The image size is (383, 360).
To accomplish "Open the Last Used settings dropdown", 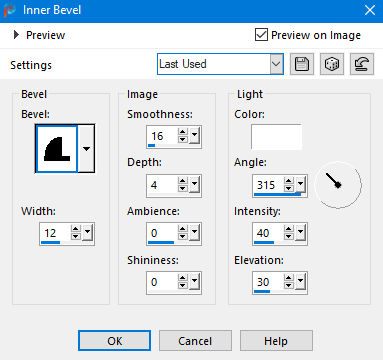I will (220, 64).
